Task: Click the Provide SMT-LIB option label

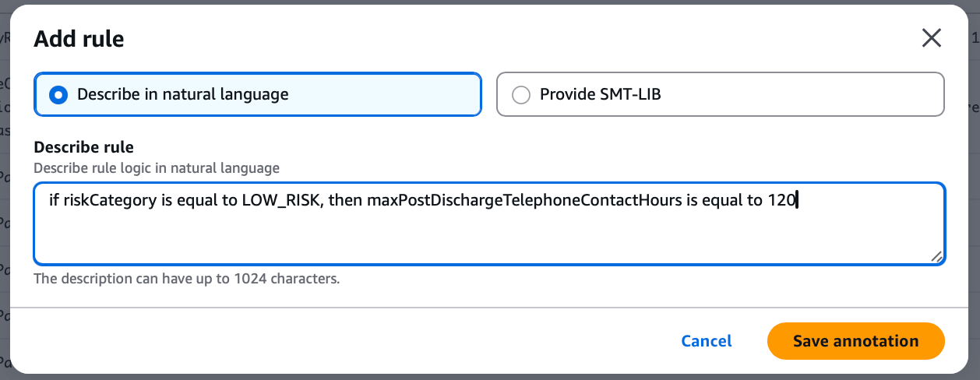Action: point(600,95)
